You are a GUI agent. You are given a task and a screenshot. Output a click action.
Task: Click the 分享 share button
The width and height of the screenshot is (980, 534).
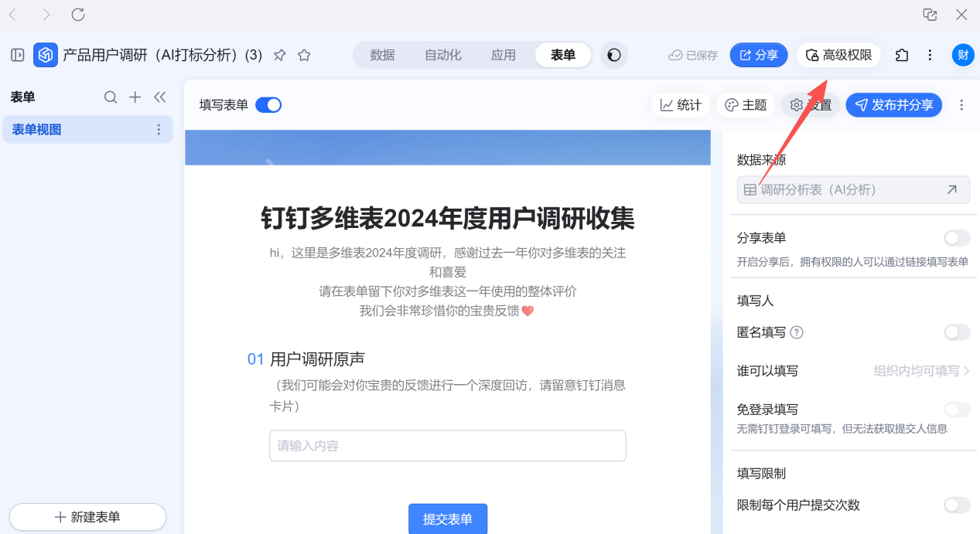pyautogui.click(x=759, y=55)
